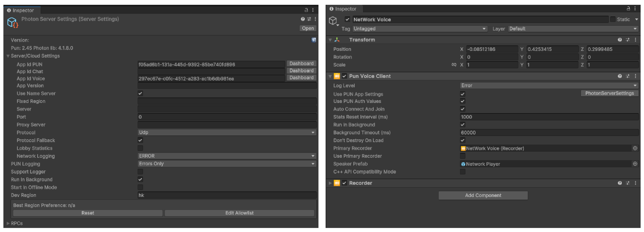This screenshot has height=232, width=644.
Task: Click the Add Component button
Action: tap(483, 195)
